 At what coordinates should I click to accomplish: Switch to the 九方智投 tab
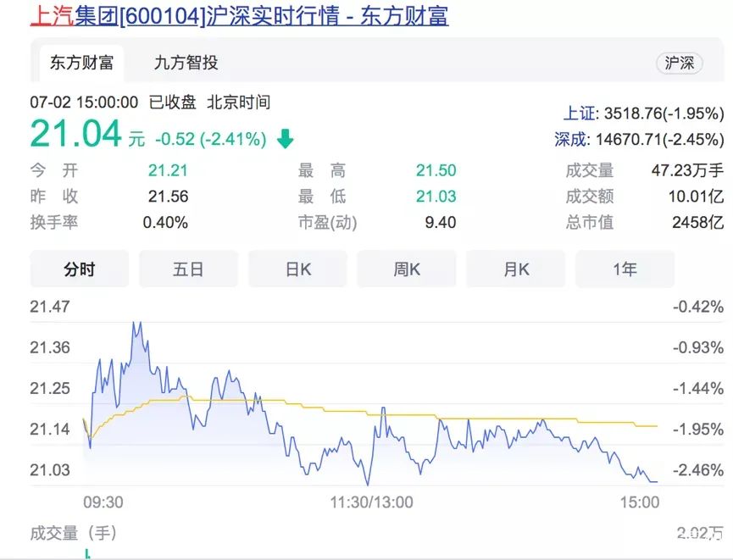186,63
